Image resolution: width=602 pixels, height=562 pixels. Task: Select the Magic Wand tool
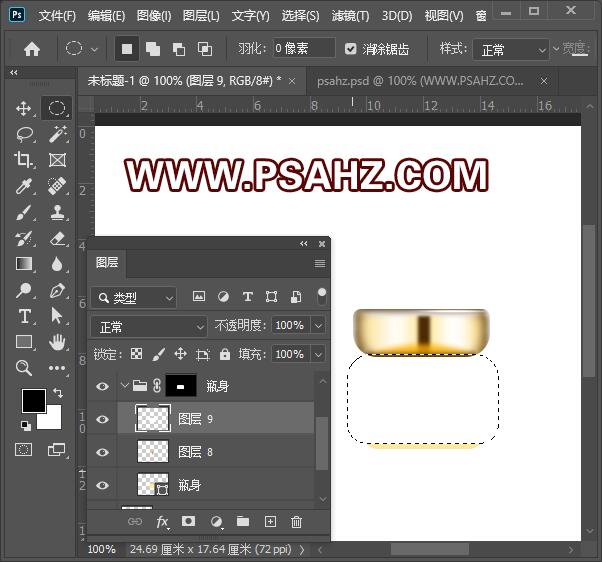[x=57, y=134]
